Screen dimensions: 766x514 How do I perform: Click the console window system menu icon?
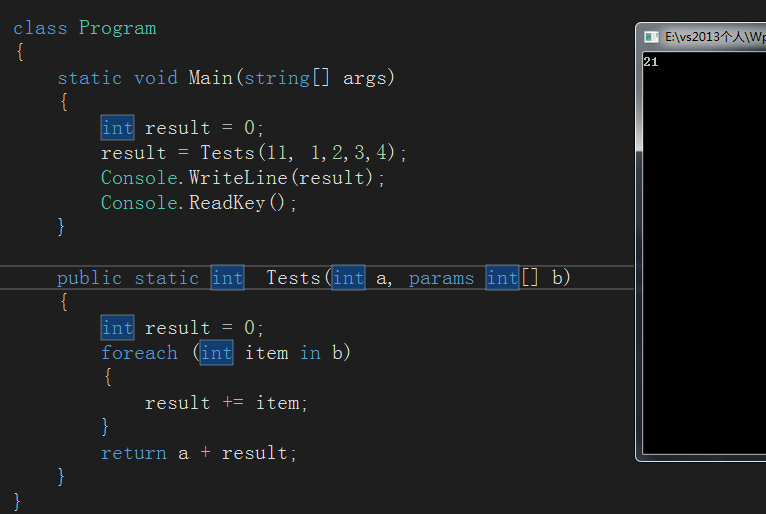pos(652,36)
